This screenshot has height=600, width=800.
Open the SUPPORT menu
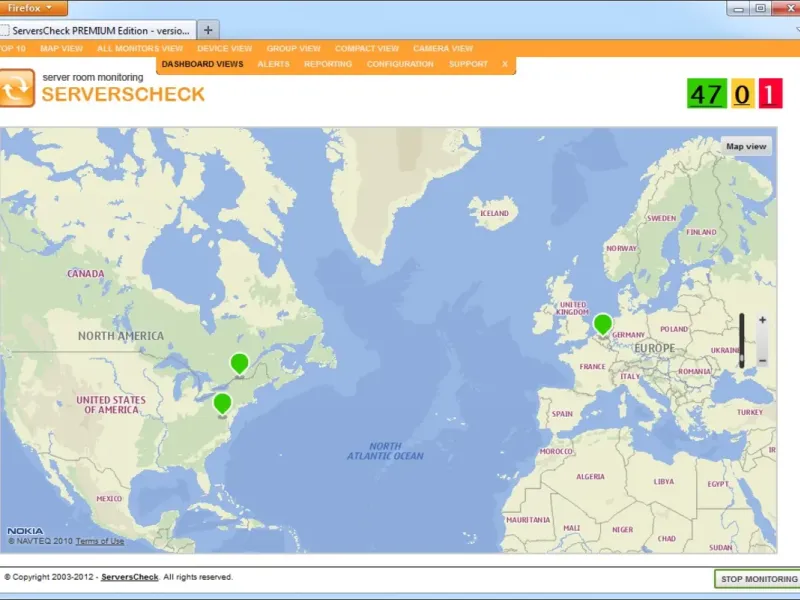468,64
